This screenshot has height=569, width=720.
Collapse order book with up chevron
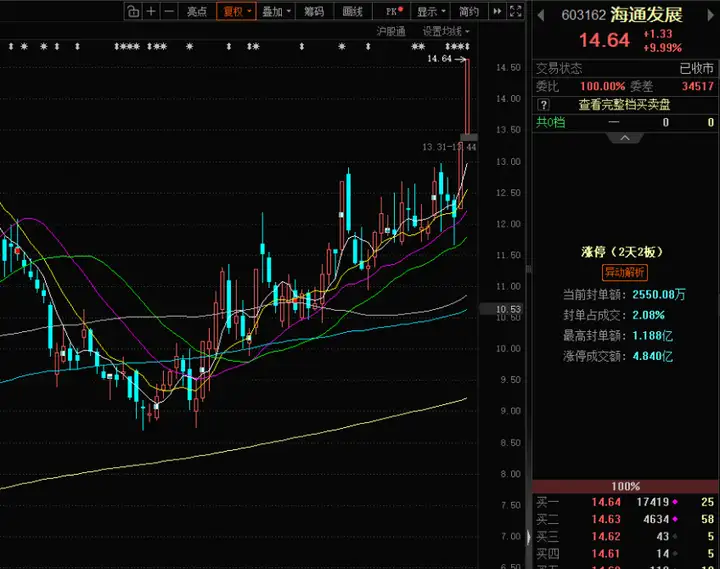tap(625, 138)
